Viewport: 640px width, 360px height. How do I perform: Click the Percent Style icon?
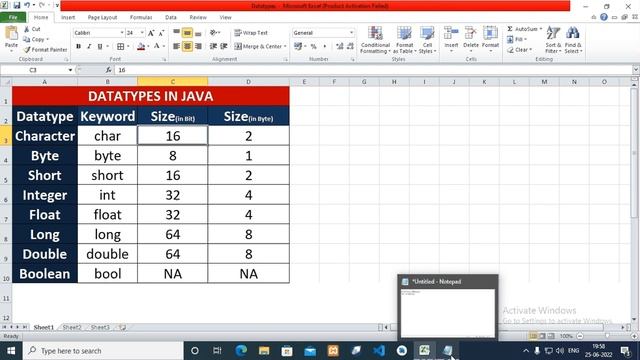click(x=313, y=47)
